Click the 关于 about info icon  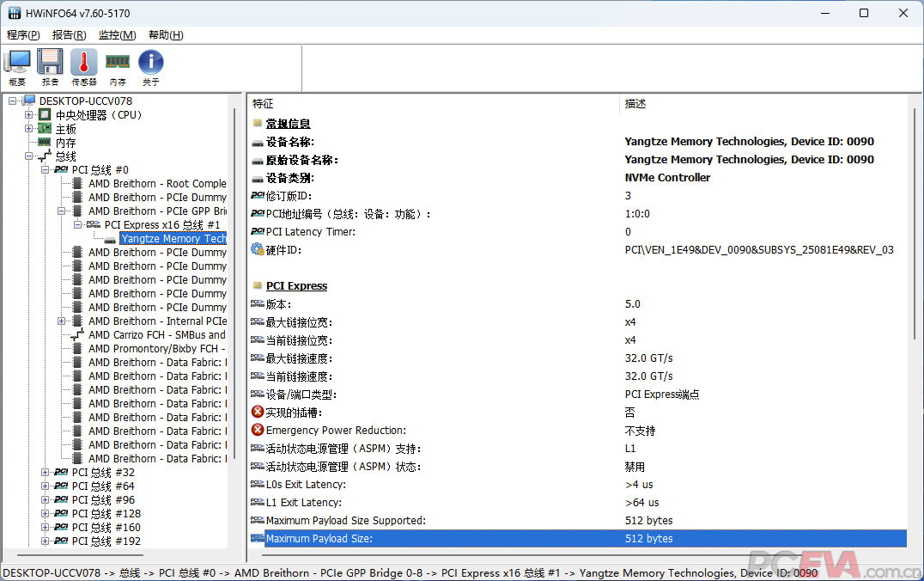click(x=151, y=68)
